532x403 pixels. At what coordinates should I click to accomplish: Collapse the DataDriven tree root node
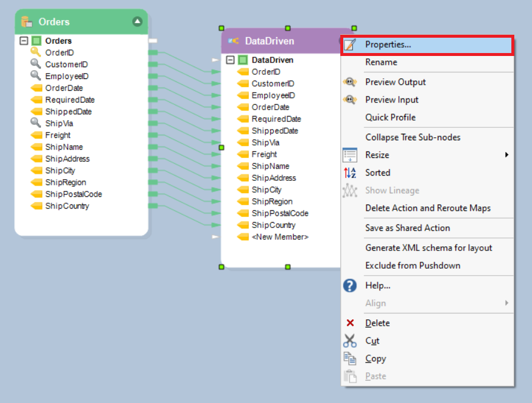point(230,60)
